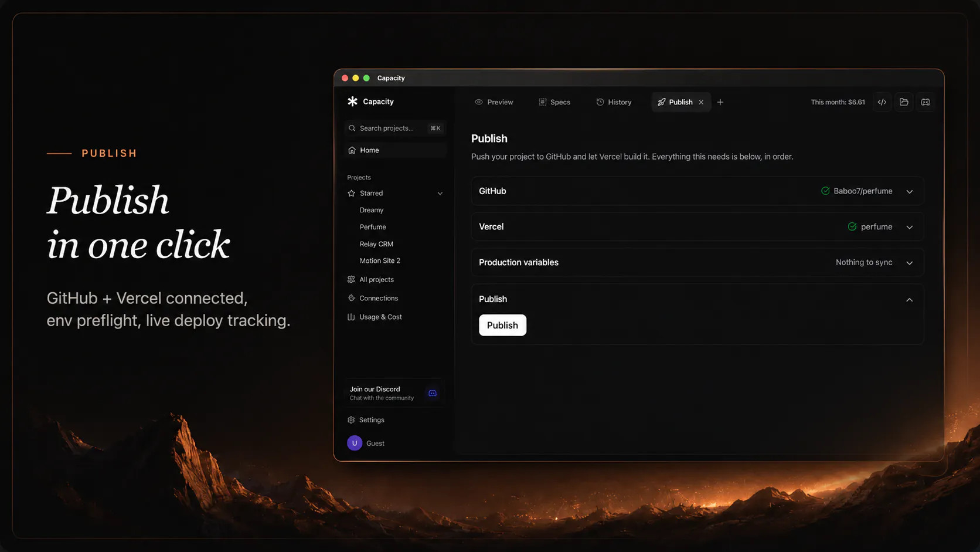The image size is (980, 552).
Task: Click the yellow minimize window button
Action: pos(356,78)
